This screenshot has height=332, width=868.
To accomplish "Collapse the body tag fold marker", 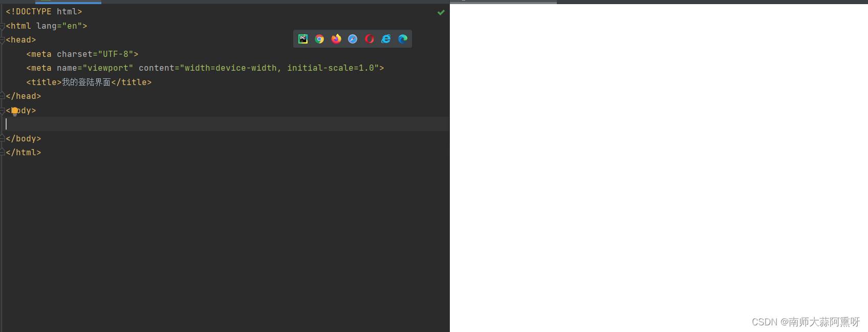I will pos(2,111).
